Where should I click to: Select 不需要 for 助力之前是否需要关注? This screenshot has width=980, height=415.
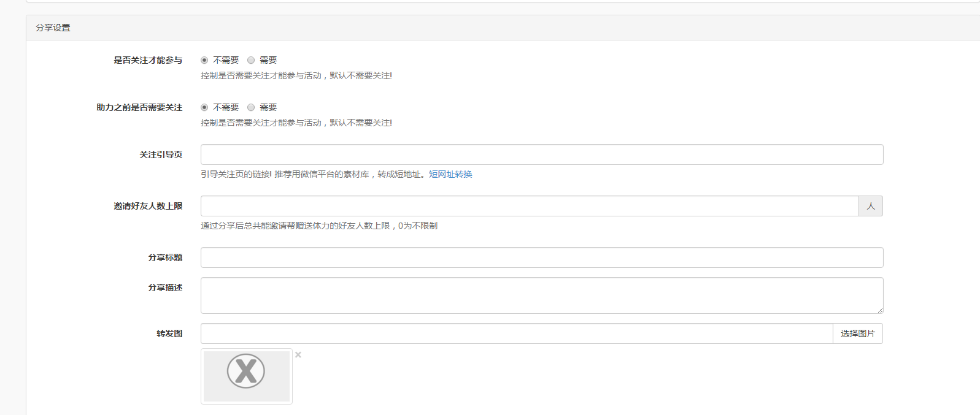tap(204, 107)
